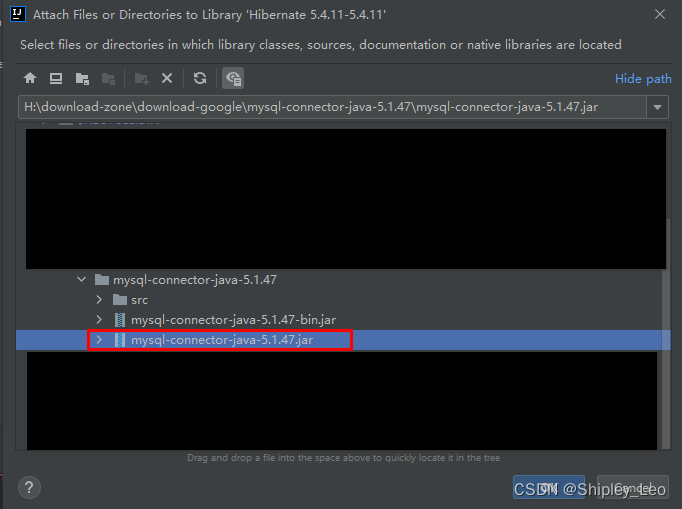Click the Module directory toolbar icon
The width and height of the screenshot is (682, 509).
[108, 78]
